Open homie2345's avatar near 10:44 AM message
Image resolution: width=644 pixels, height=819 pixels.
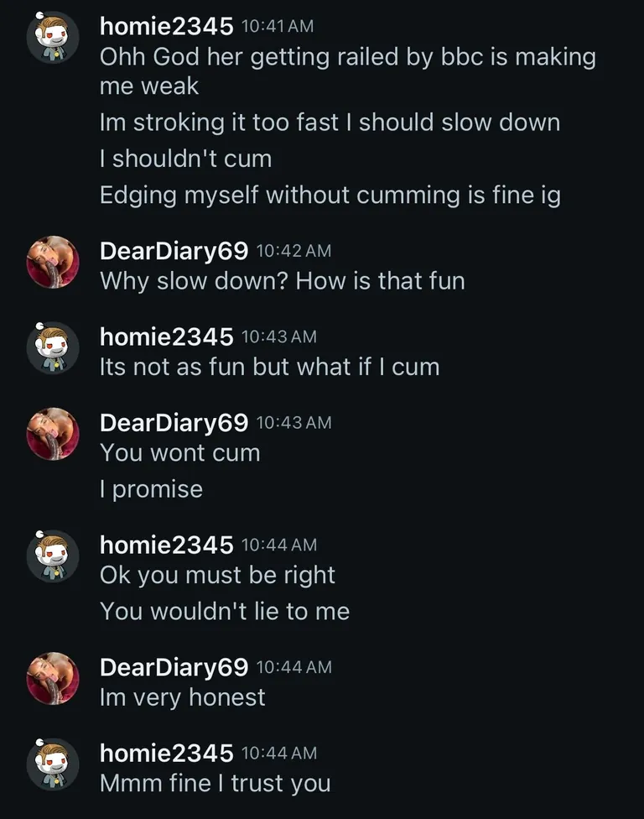coord(53,555)
